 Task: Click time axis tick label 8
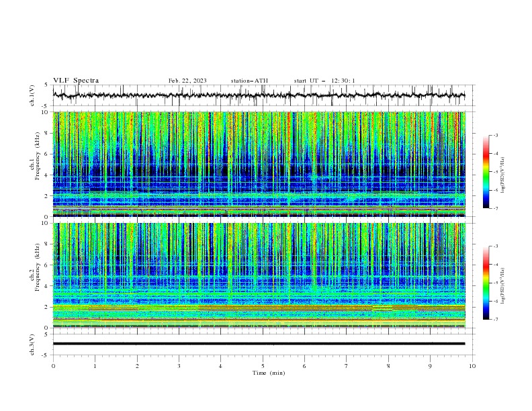(388, 366)
